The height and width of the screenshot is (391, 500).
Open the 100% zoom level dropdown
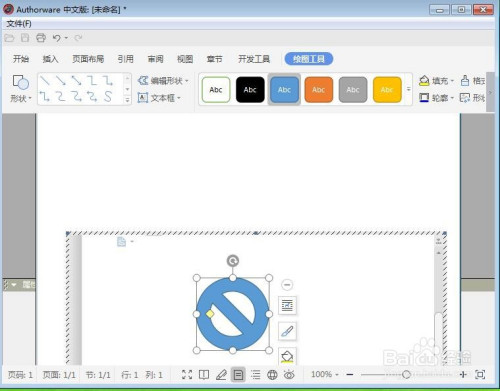[325, 375]
